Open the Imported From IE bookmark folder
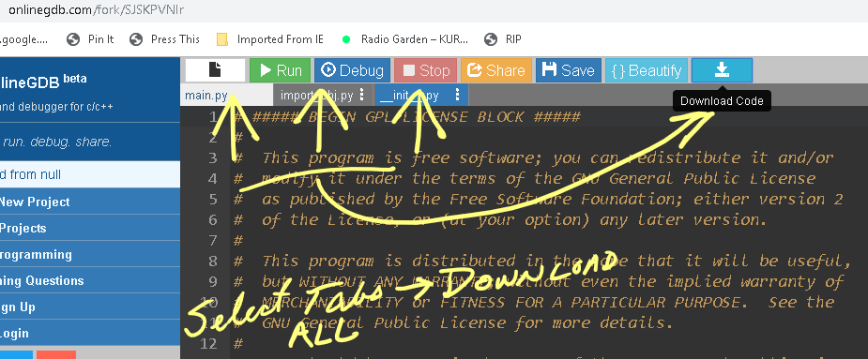This screenshot has height=359, width=868. pyautogui.click(x=270, y=39)
